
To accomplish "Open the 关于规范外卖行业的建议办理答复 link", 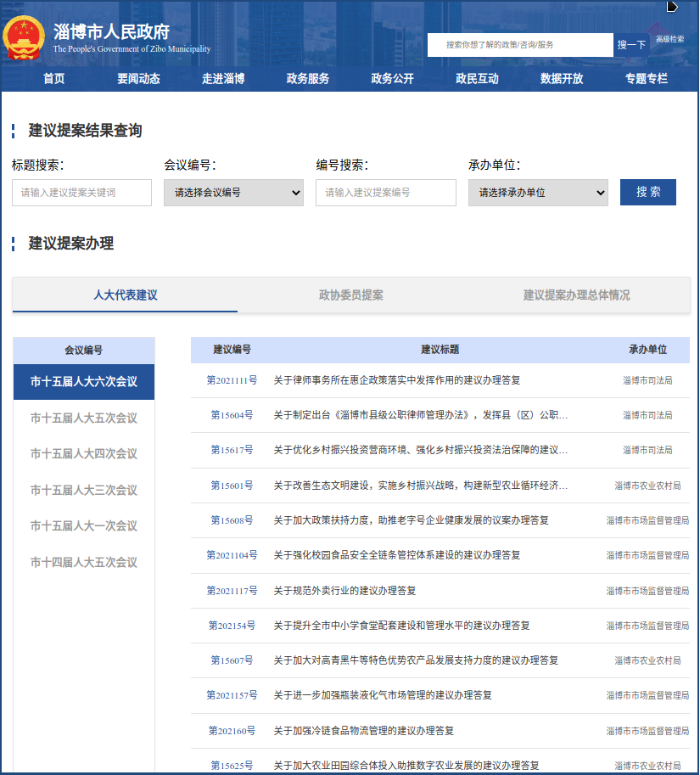I will pyautogui.click(x=344, y=590).
